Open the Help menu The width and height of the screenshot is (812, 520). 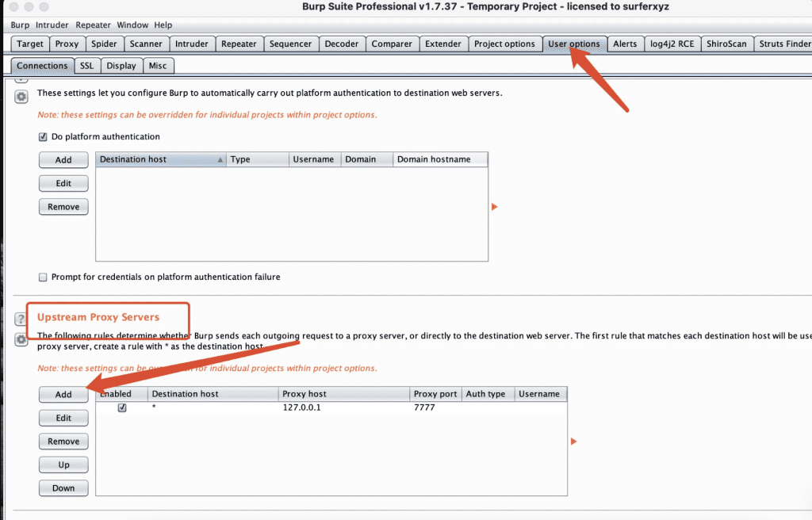(163, 25)
